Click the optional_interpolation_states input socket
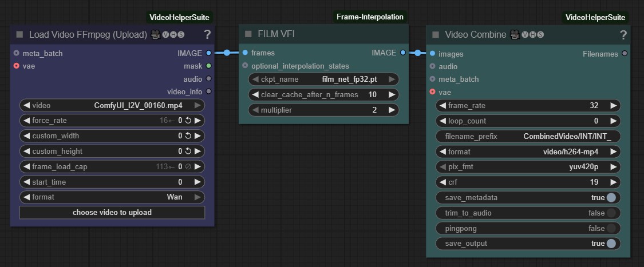Screen dimensions: 644x267 pos(245,66)
